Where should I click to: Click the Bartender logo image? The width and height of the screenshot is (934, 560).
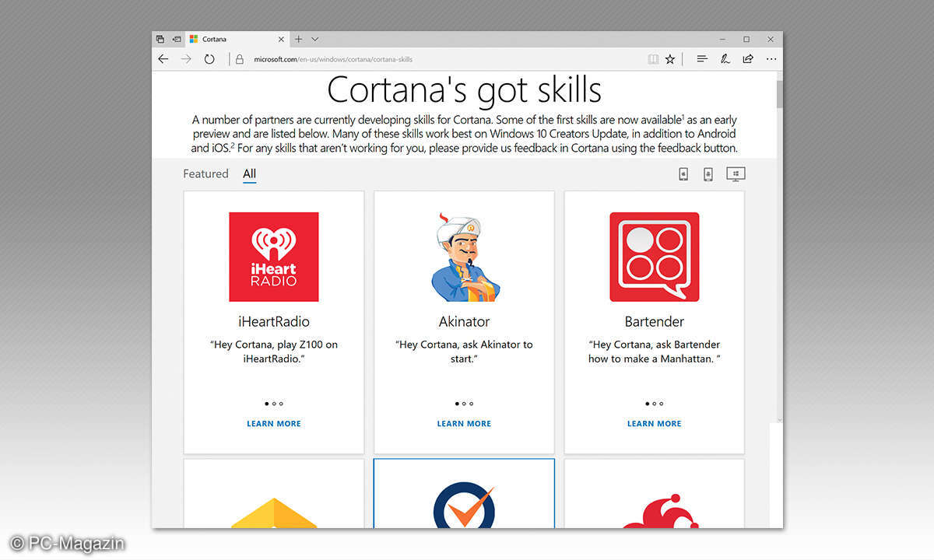pyautogui.click(x=654, y=257)
